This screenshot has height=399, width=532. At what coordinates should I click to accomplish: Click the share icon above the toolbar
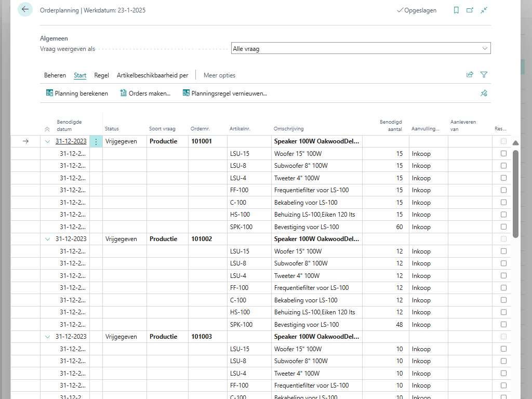tap(470, 75)
